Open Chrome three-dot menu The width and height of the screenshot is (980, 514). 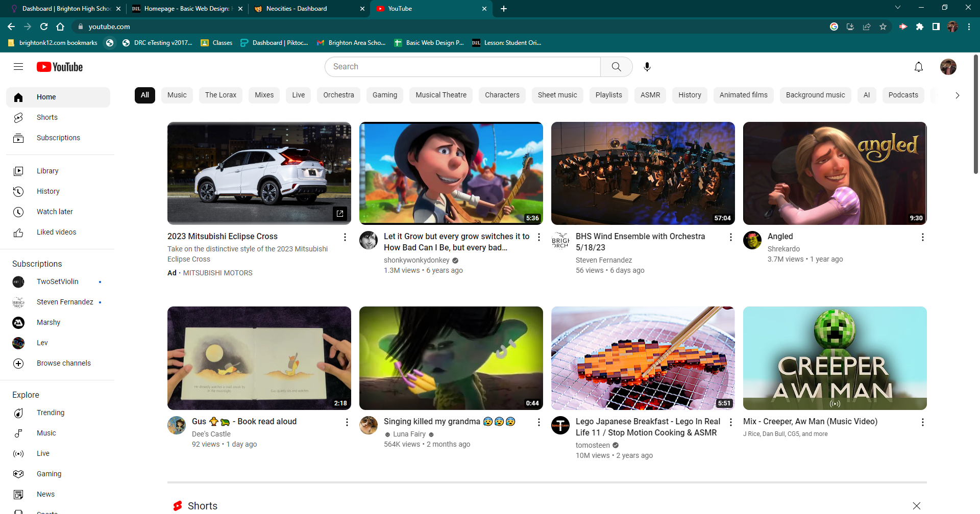point(969,27)
